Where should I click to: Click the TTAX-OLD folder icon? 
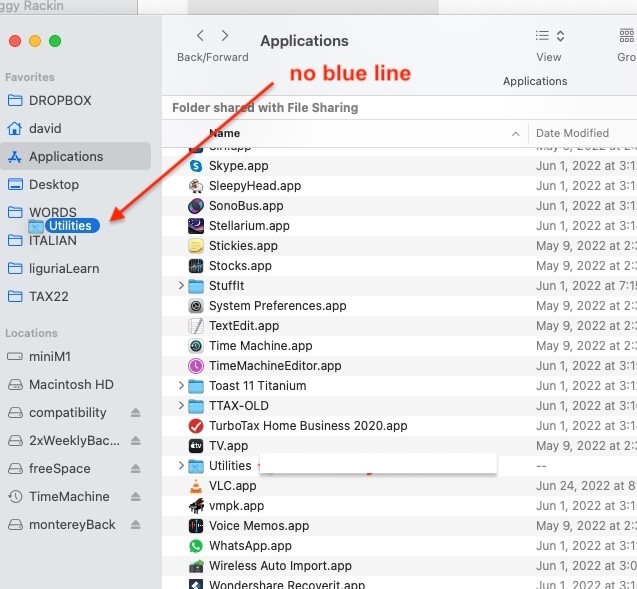[x=196, y=406]
